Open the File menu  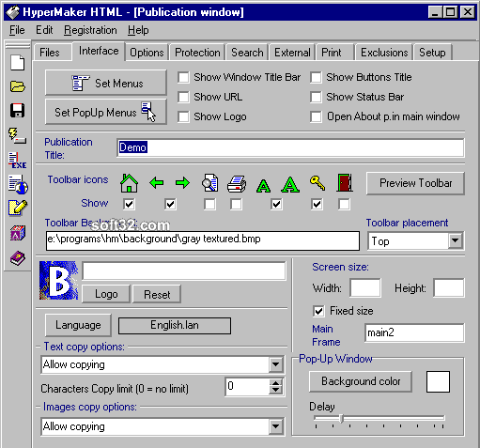point(17,30)
